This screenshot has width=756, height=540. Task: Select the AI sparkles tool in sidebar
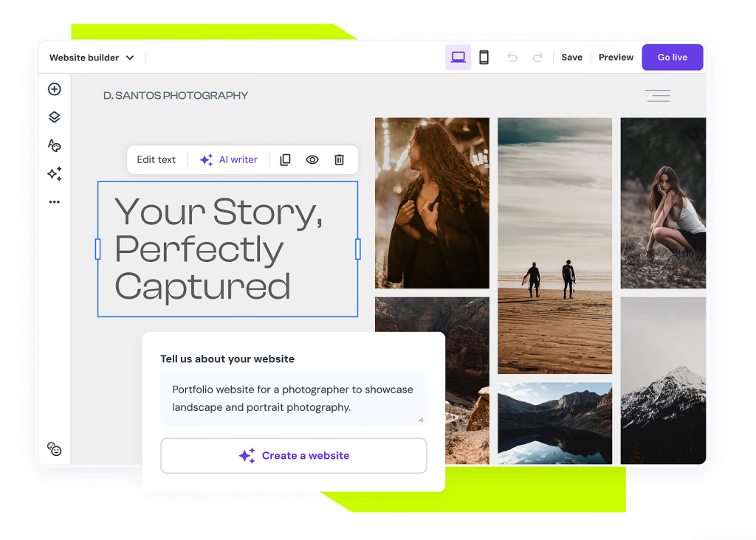click(x=54, y=173)
